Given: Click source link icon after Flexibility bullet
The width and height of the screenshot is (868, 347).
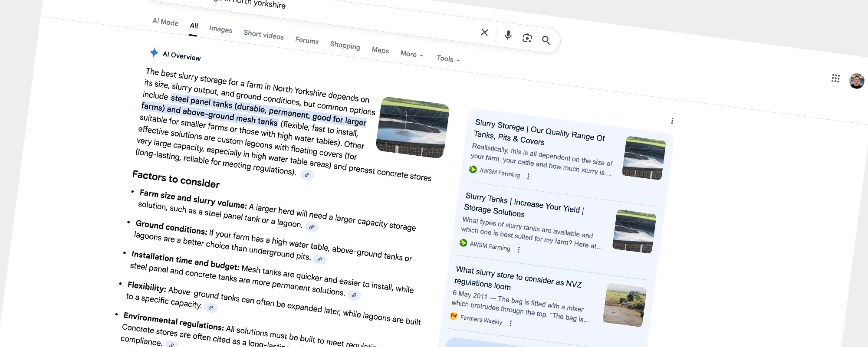Looking at the screenshot, I should (x=210, y=308).
